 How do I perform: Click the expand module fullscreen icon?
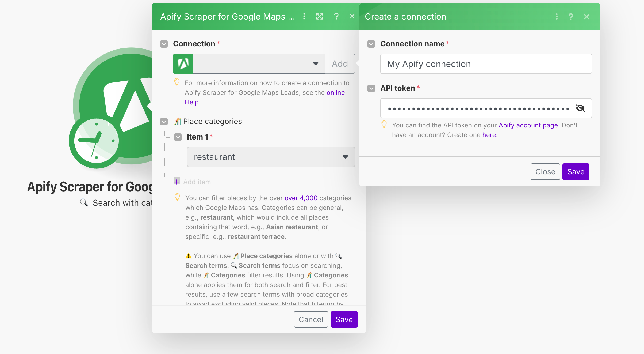pyautogui.click(x=320, y=17)
